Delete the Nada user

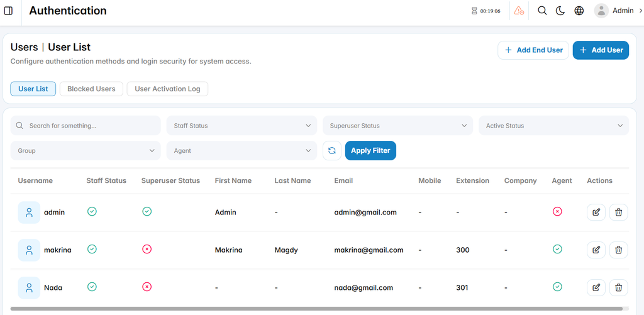click(x=619, y=287)
